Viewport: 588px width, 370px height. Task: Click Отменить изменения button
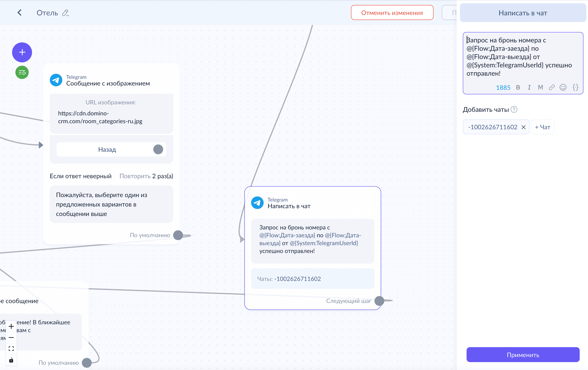[392, 13]
